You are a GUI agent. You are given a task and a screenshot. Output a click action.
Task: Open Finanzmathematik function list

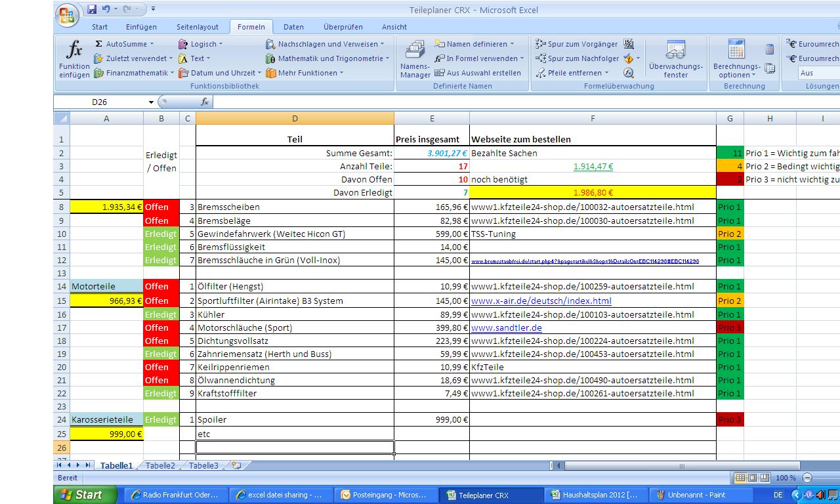[x=134, y=73]
